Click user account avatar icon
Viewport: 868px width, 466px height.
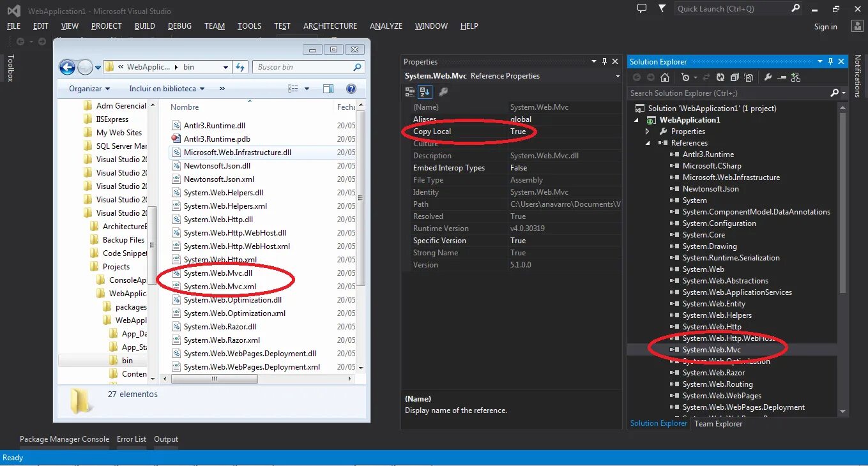pos(858,26)
